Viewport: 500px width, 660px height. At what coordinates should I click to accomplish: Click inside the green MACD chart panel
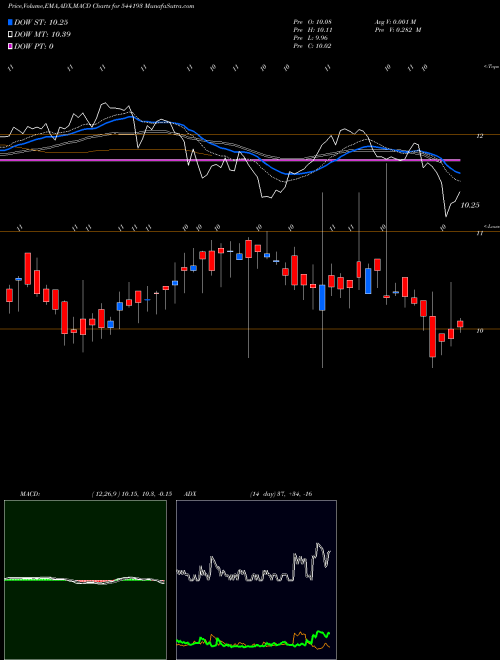click(85, 580)
